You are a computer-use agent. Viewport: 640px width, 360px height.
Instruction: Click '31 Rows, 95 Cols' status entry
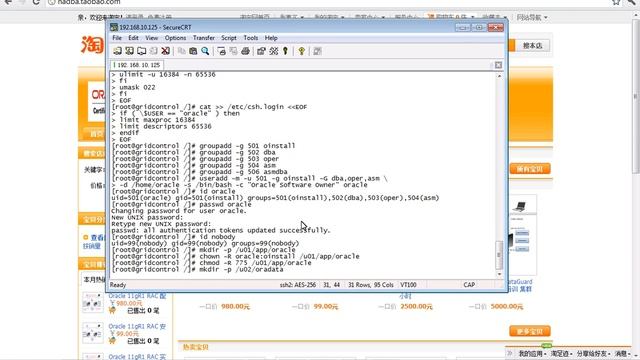(x=371, y=285)
